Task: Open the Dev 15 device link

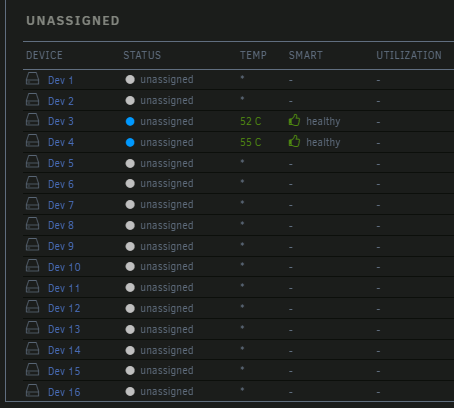Action: [64, 371]
